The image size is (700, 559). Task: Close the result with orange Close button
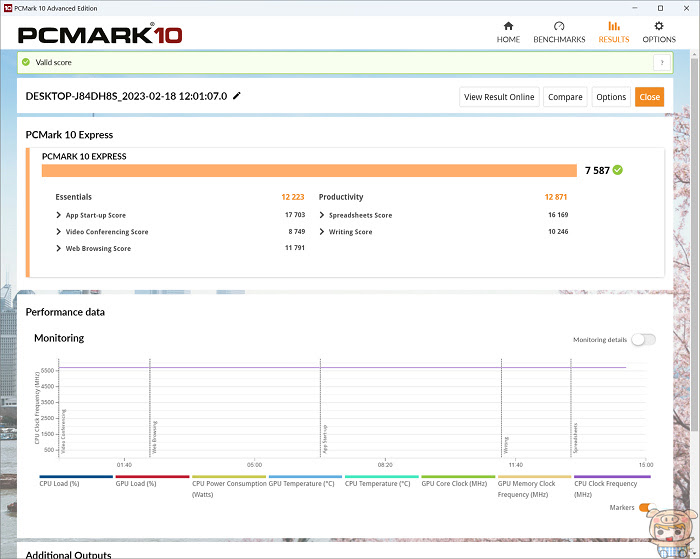pyautogui.click(x=650, y=97)
